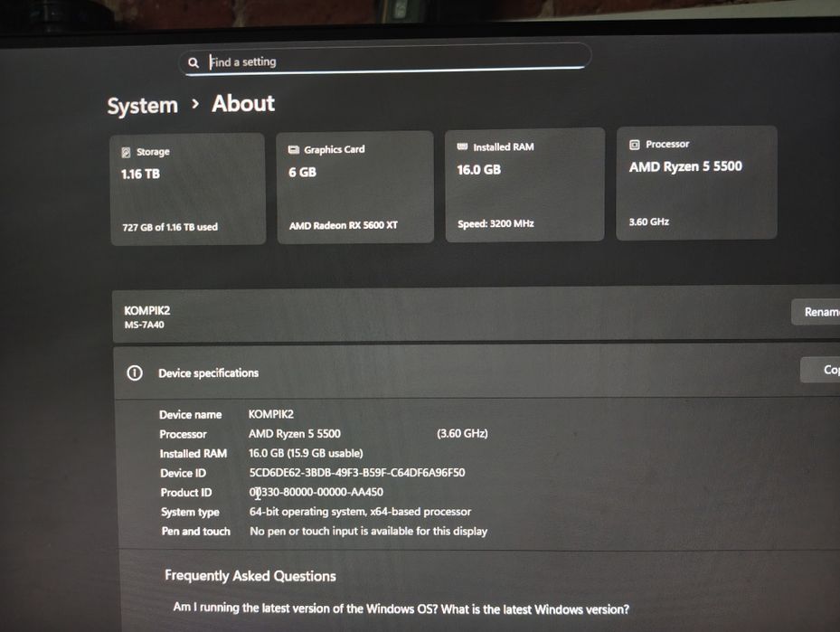Click the MS-7A40 model text

[x=144, y=325]
